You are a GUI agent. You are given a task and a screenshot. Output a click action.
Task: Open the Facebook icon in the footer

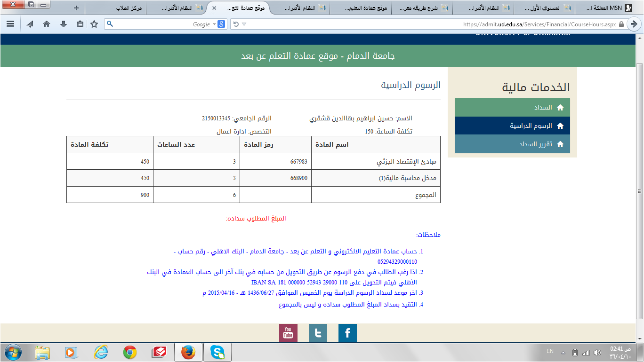(x=347, y=333)
